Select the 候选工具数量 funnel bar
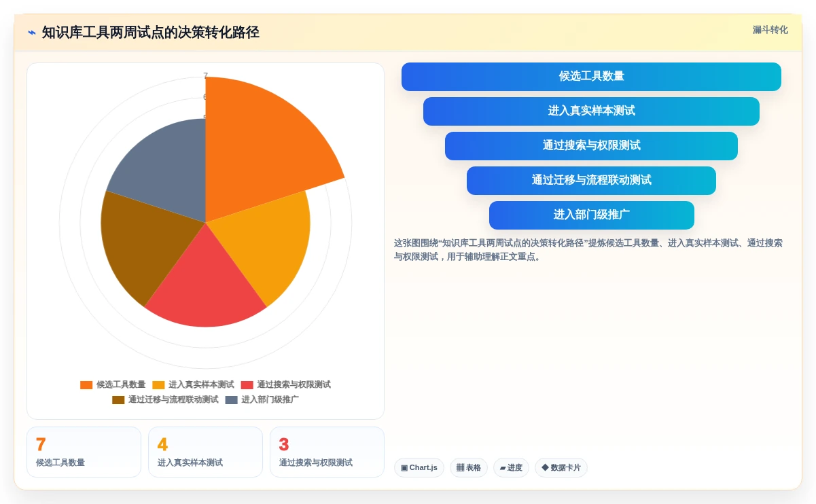 click(591, 77)
